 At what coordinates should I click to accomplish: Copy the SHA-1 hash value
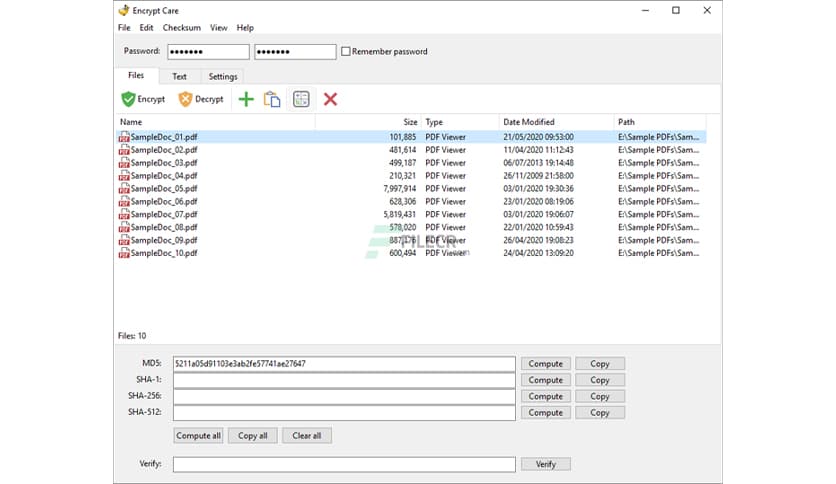click(x=600, y=380)
